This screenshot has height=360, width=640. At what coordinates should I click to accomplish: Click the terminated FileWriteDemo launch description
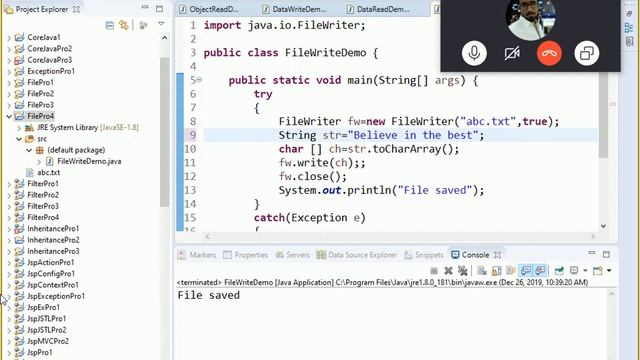tap(382, 282)
